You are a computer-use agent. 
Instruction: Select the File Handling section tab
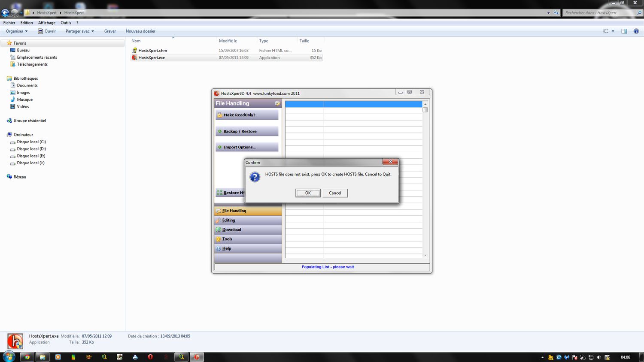248,211
